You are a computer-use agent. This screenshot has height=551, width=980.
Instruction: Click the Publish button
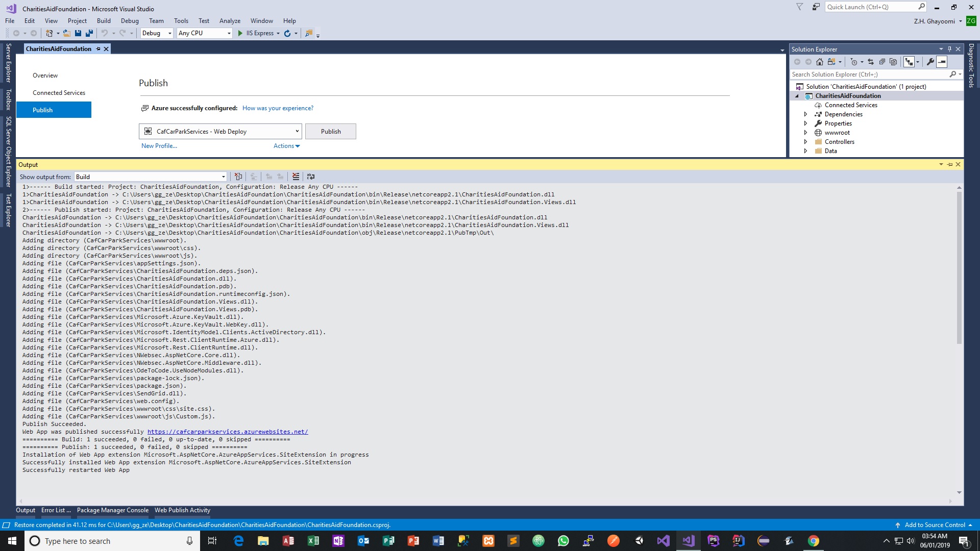point(330,131)
